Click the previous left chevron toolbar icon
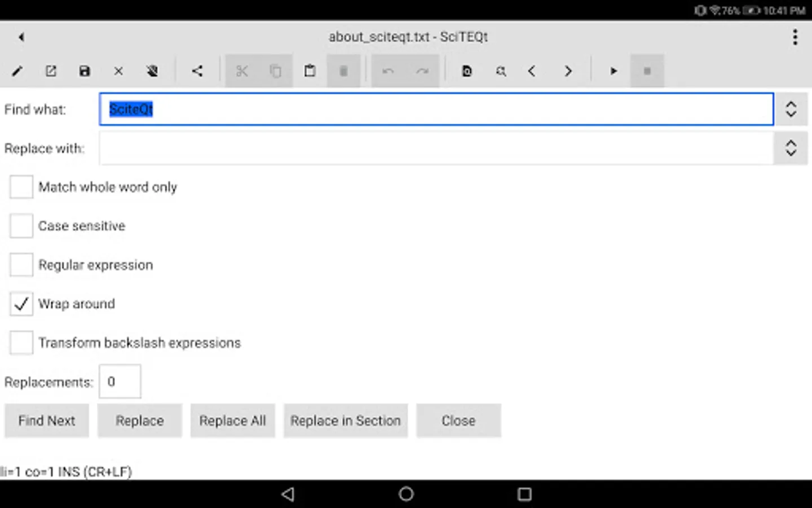This screenshot has height=508, width=812. 532,71
